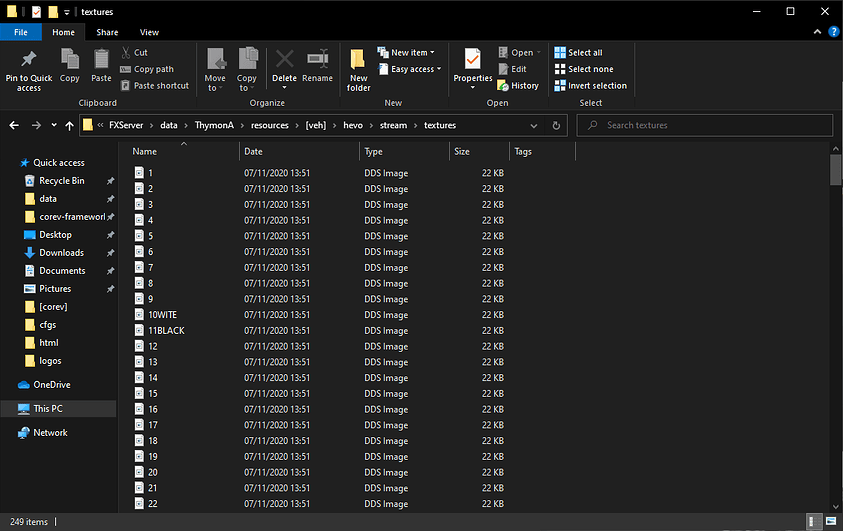Expand the address bar history dropdown

[536, 125]
